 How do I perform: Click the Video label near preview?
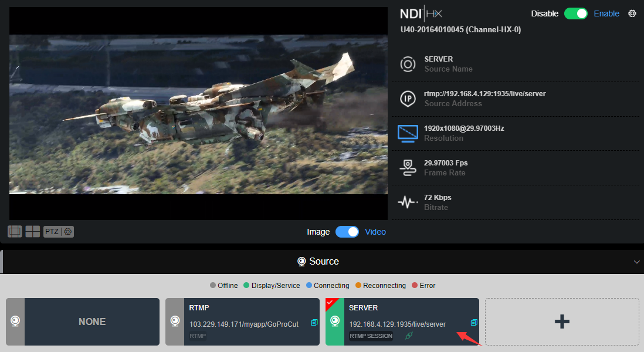375,232
